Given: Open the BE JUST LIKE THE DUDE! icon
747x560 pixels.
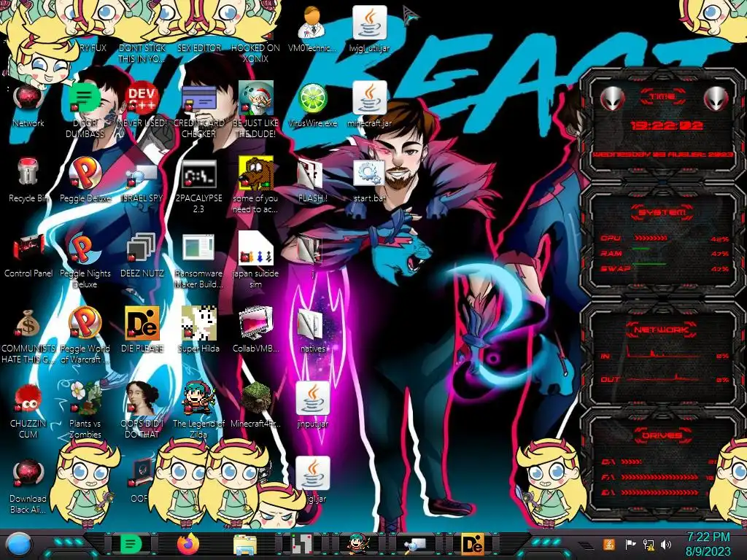Looking at the screenshot, I should 256,98.
